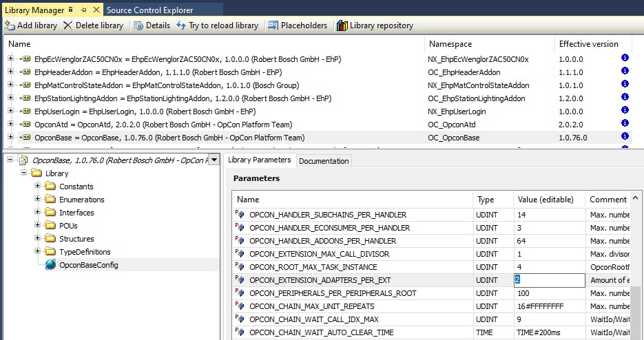Open the Library repository
Viewport: 644px width, 340px height.
point(375,25)
